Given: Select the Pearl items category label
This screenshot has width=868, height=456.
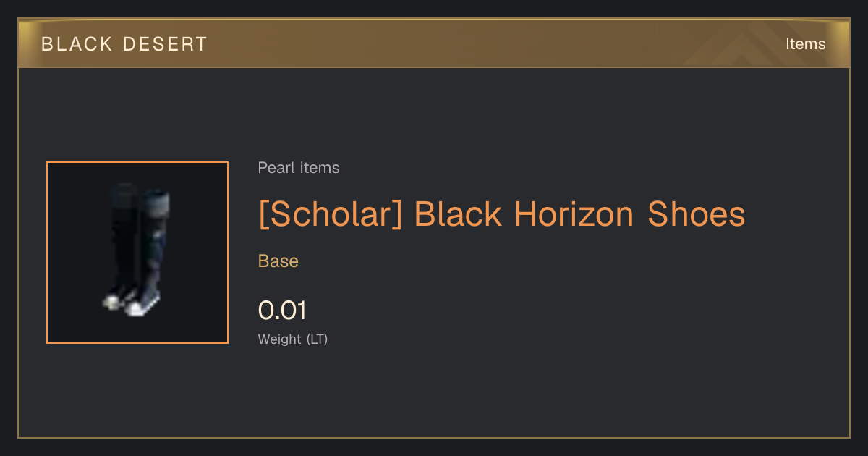Looking at the screenshot, I should [x=299, y=168].
